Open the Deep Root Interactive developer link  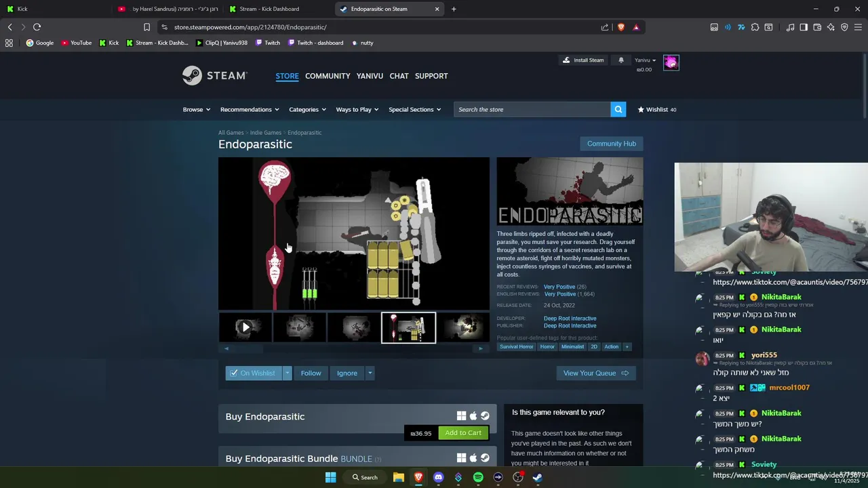point(570,319)
